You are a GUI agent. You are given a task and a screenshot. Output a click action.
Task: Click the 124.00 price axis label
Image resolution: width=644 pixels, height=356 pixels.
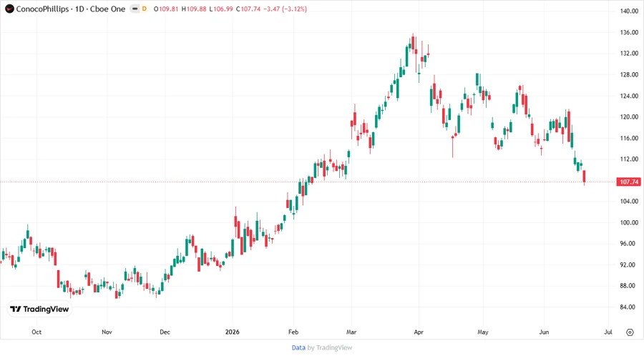629,96
